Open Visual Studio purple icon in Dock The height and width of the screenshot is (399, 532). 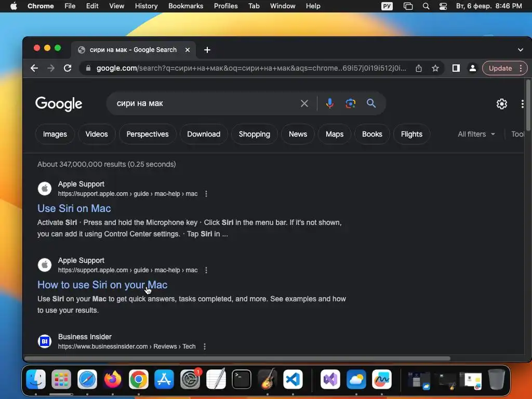pyautogui.click(x=330, y=379)
